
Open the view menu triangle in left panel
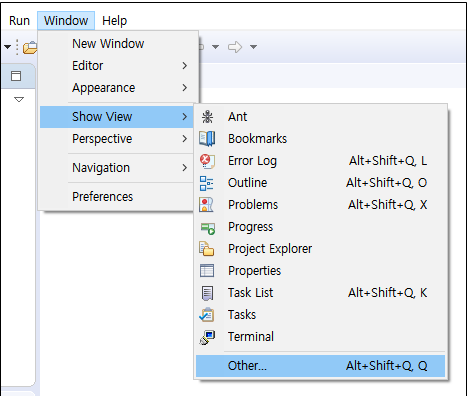(x=19, y=99)
